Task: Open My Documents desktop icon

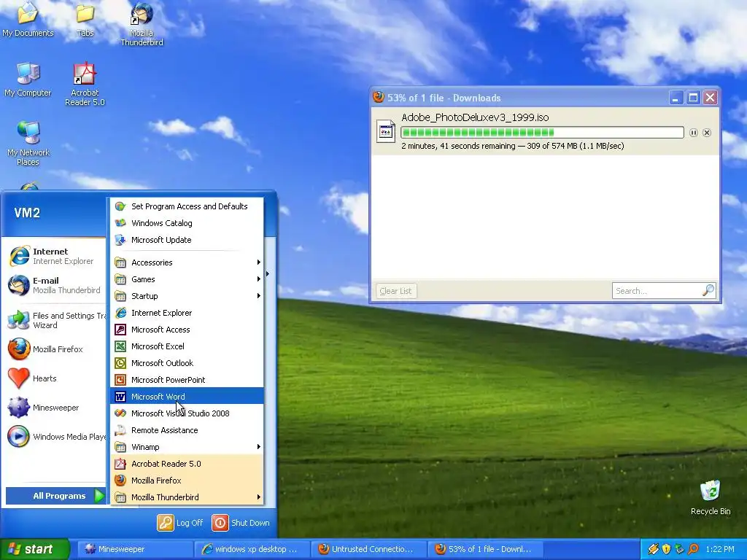Action: pos(28,19)
